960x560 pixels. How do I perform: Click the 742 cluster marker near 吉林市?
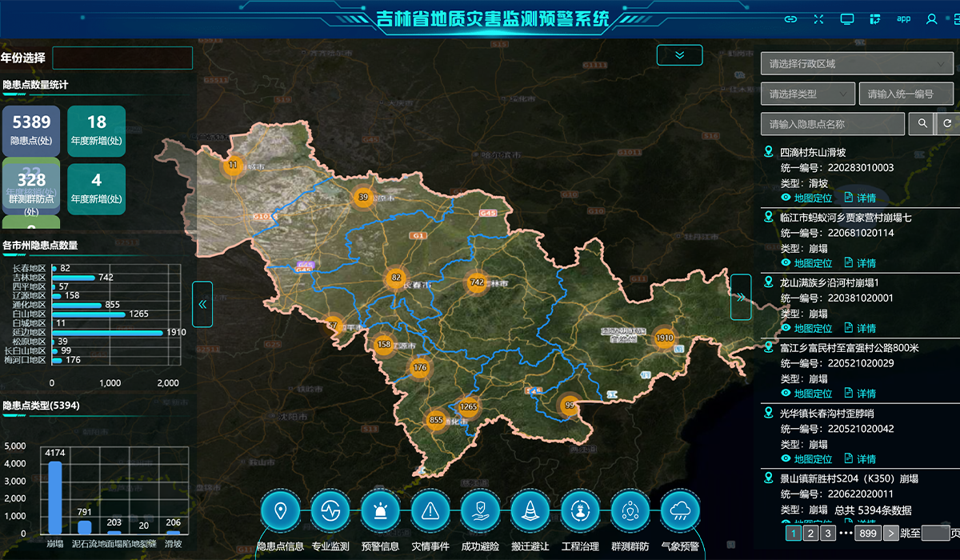(x=477, y=282)
